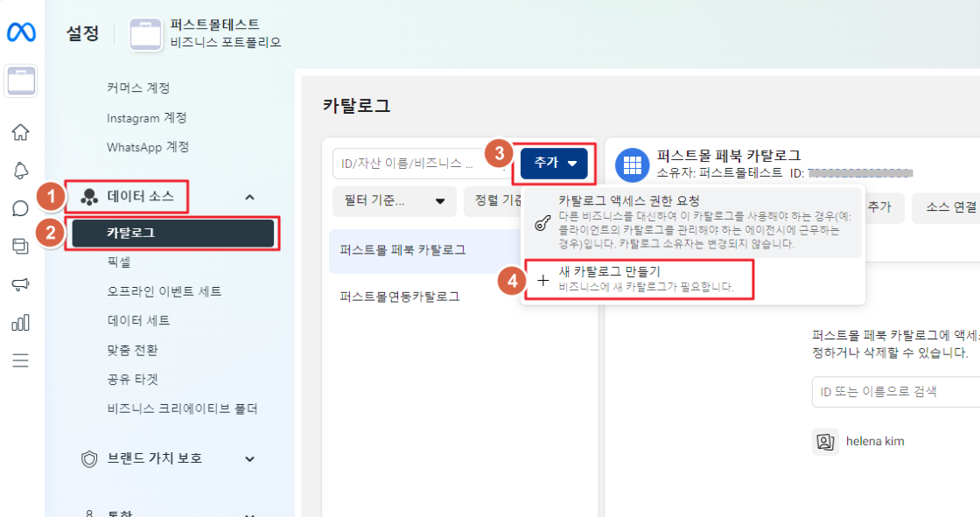The height and width of the screenshot is (517, 980).
Task: Select 비즈니스 크리에이티브 폴더 in sidebar
Action: pyautogui.click(x=183, y=409)
